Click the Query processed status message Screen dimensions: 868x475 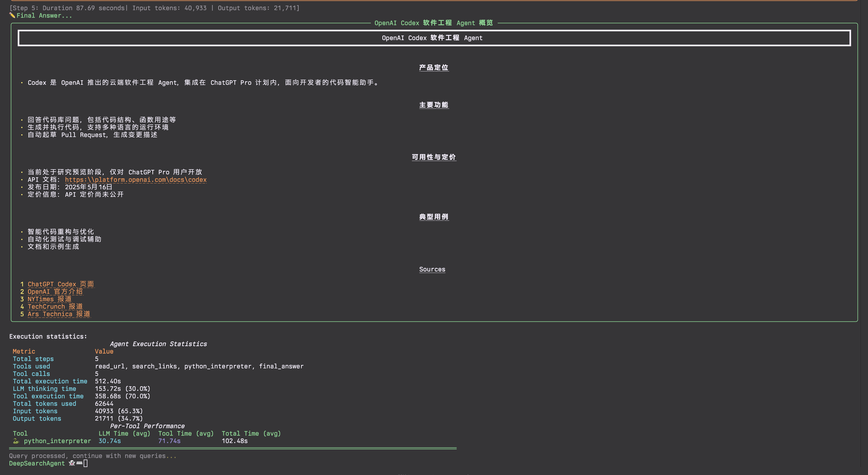coord(93,456)
